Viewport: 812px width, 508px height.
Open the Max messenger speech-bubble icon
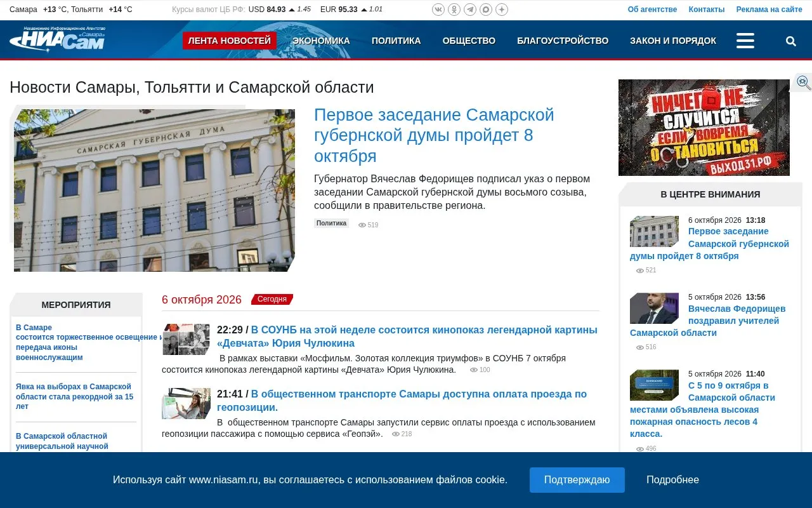tap(486, 10)
